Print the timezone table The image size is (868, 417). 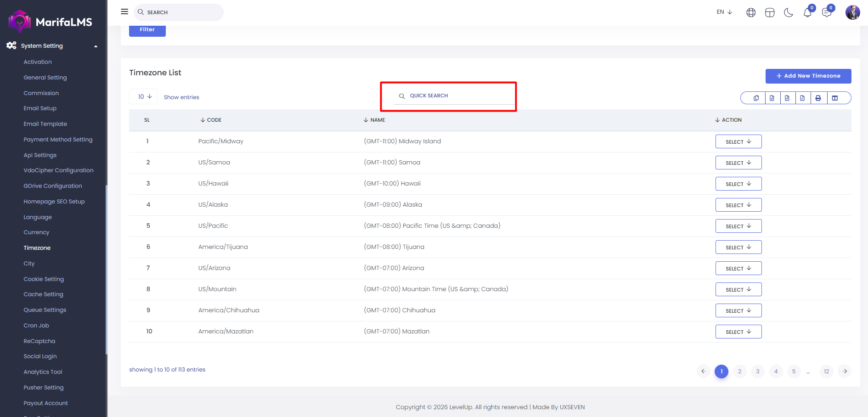pyautogui.click(x=818, y=98)
